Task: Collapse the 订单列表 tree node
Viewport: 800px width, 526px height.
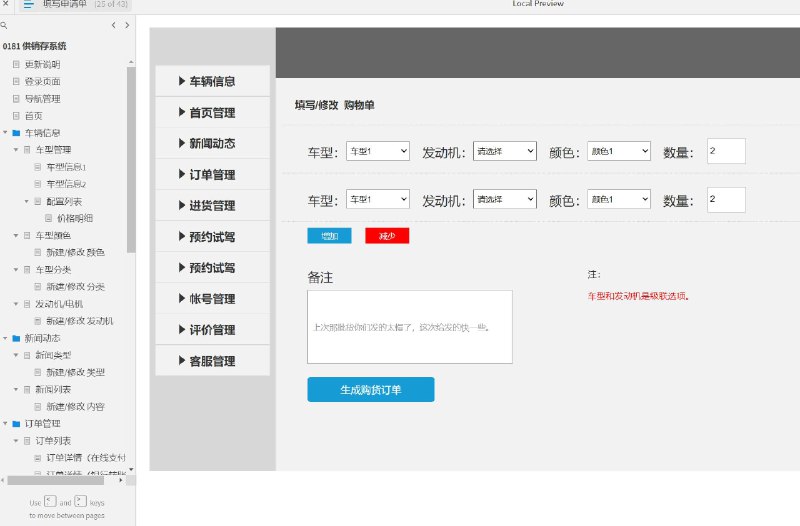Action: tap(16, 441)
